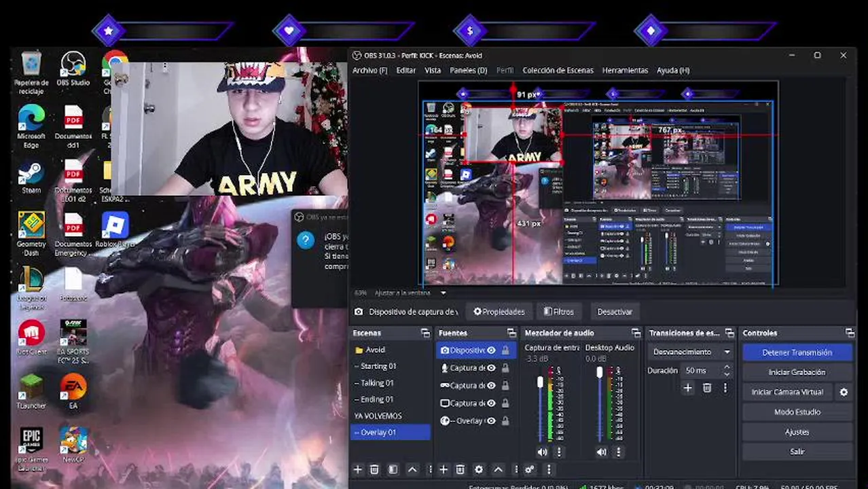Image resolution: width=868 pixels, height=489 pixels.
Task: Open Ayuda menu
Action: pos(673,70)
